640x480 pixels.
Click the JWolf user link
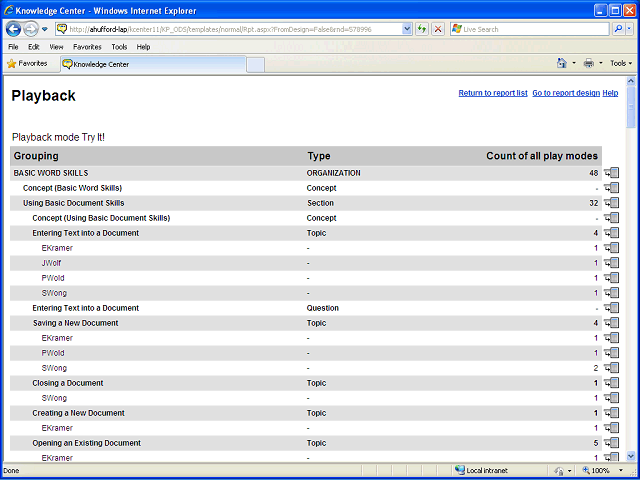click(51, 263)
